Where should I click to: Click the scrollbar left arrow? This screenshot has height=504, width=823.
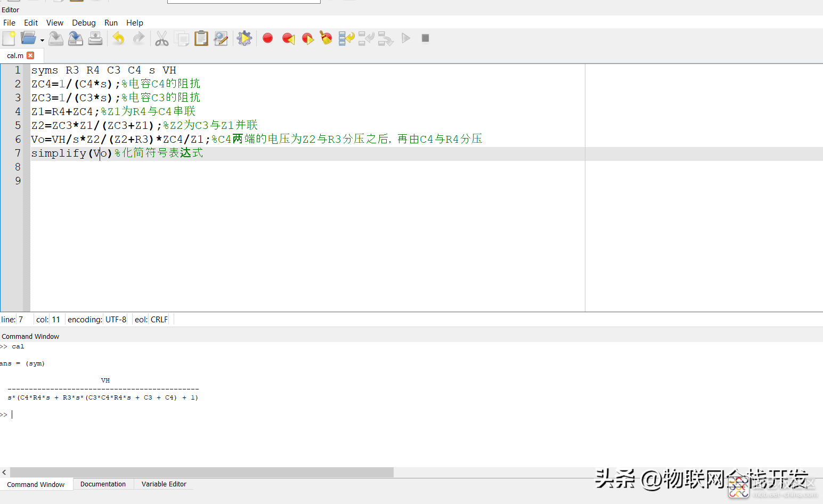(4, 473)
